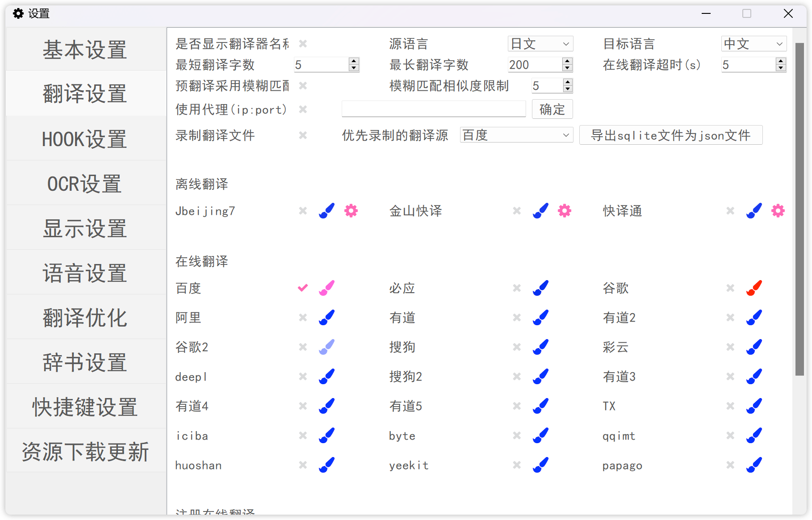Click 导出sqlite文件为json文件 button

point(670,135)
